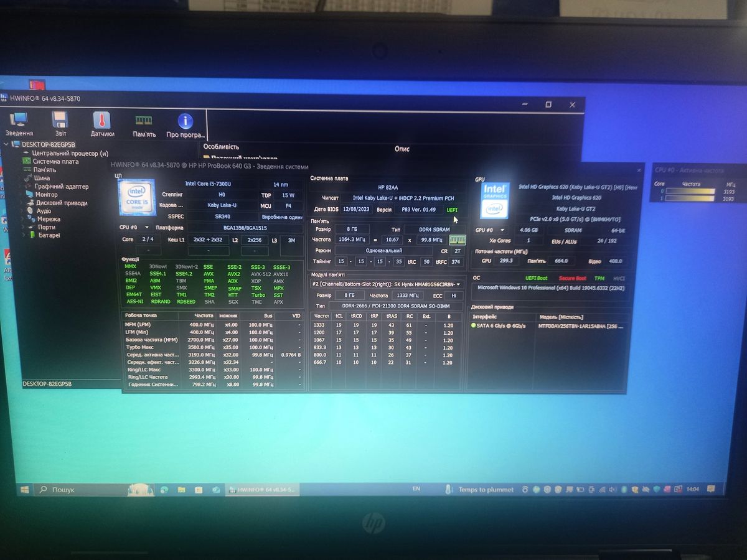Select Батареї in the device tree
747x560 pixels.
[49, 235]
